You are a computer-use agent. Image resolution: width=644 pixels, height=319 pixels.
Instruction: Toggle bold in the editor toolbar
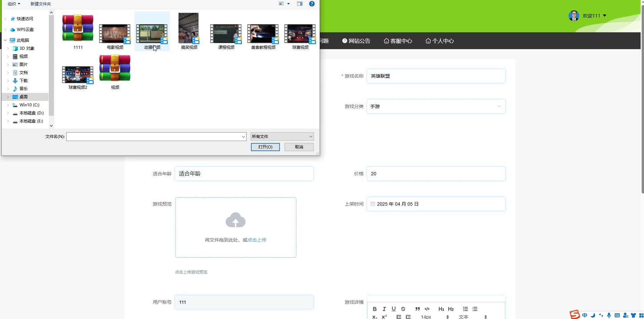click(375, 309)
